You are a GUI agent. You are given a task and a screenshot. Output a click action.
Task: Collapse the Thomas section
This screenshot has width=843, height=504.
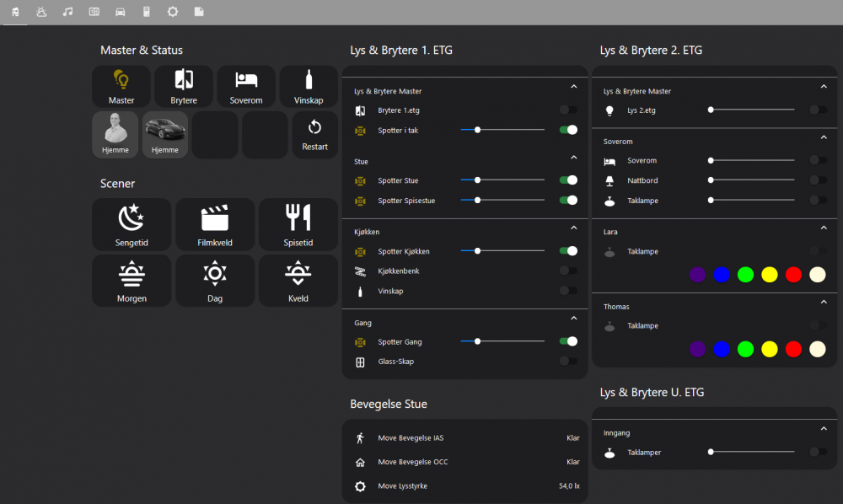pos(824,303)
